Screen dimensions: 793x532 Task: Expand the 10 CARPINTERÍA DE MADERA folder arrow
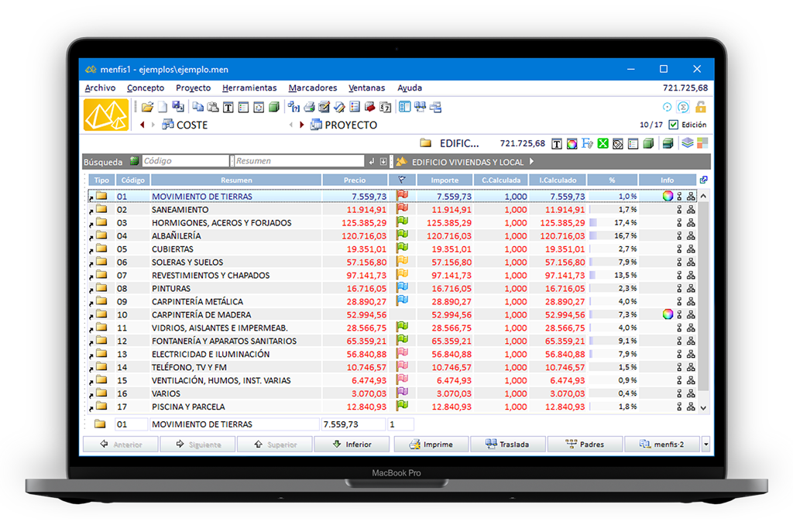point(91,316)
